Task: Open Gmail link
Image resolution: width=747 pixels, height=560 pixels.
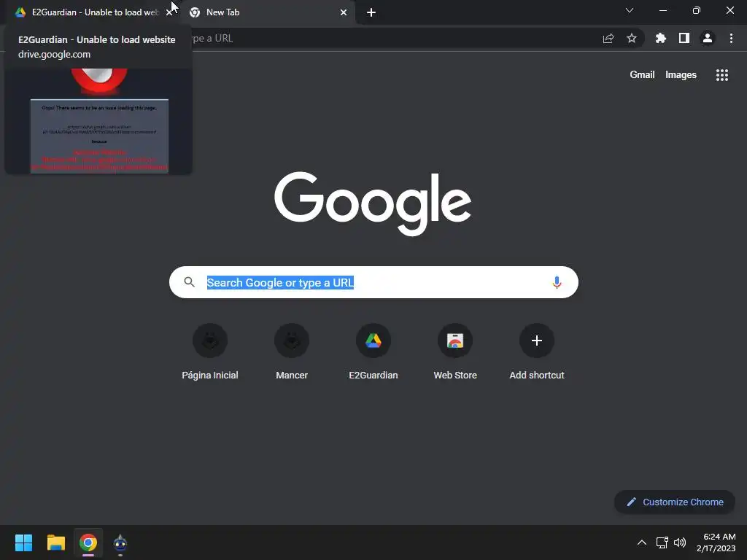Action: [642, 75]
